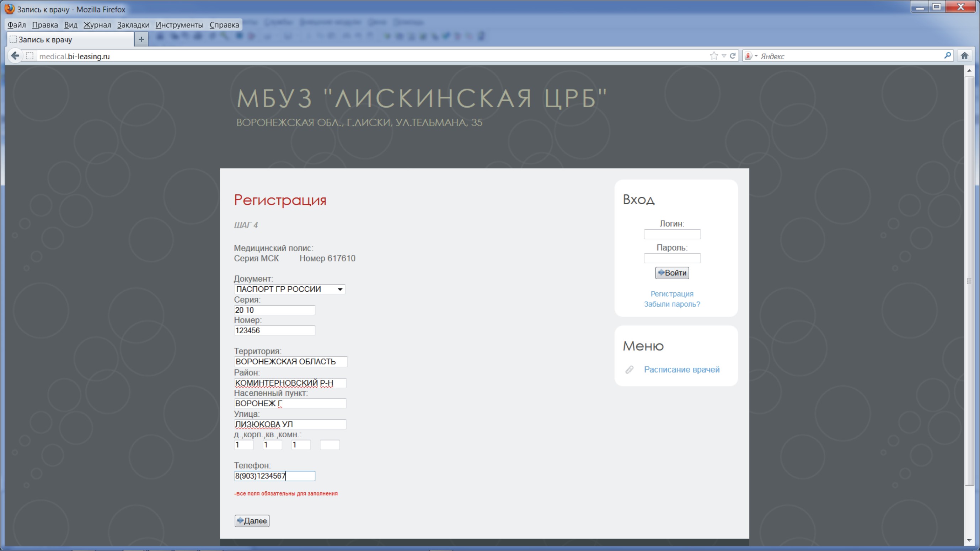Click the passport Номер field containing 123456
This screenshot has height=551, width=980.
(274, 330)
